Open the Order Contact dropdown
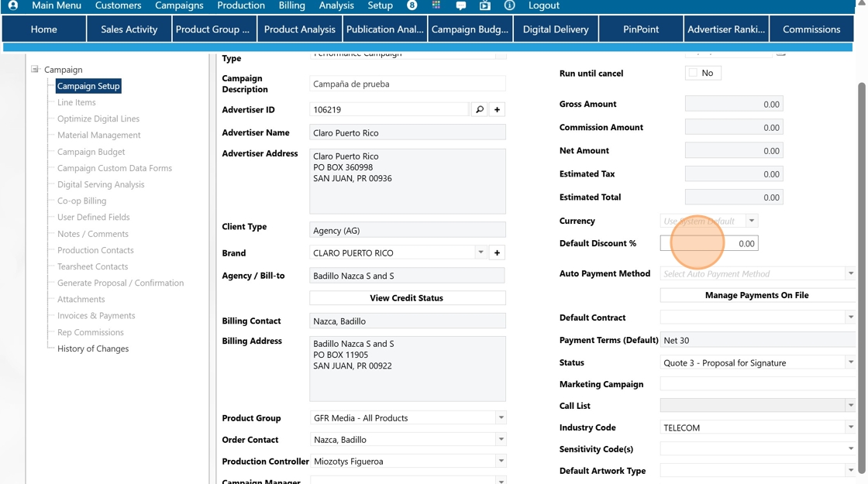The width and height of the screenshot is (868, 484). point(501,439)
